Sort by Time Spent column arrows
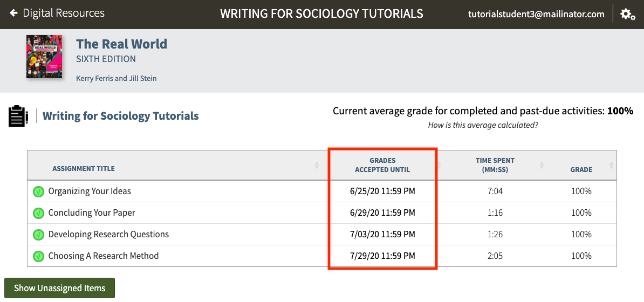 (542, 165)
